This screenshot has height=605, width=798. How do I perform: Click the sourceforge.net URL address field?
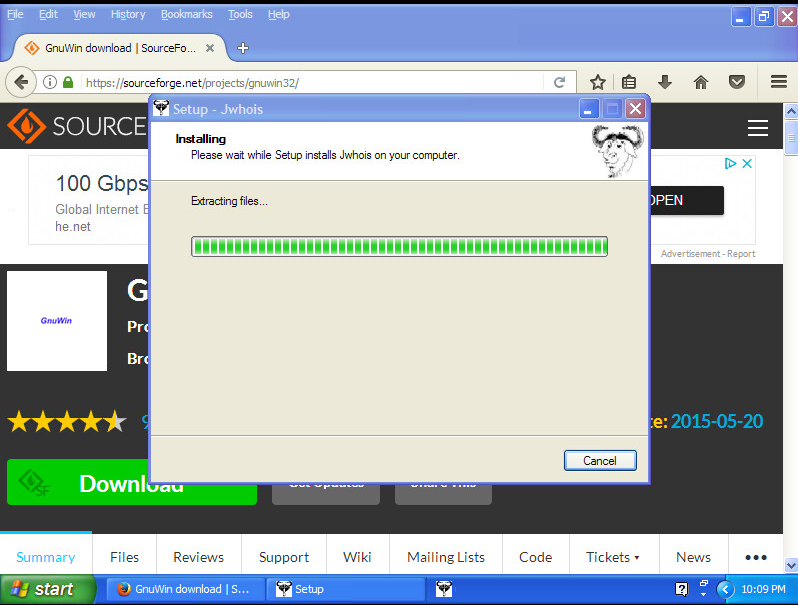[x=311, y=82]
